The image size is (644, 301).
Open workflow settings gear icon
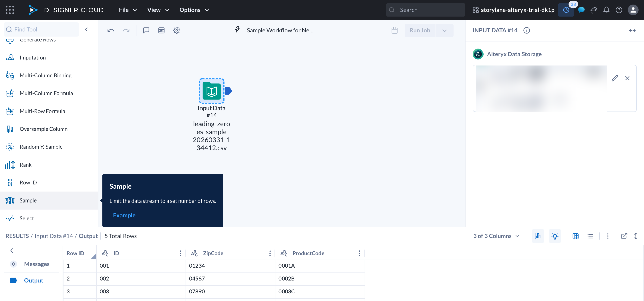tap(177, 30)
